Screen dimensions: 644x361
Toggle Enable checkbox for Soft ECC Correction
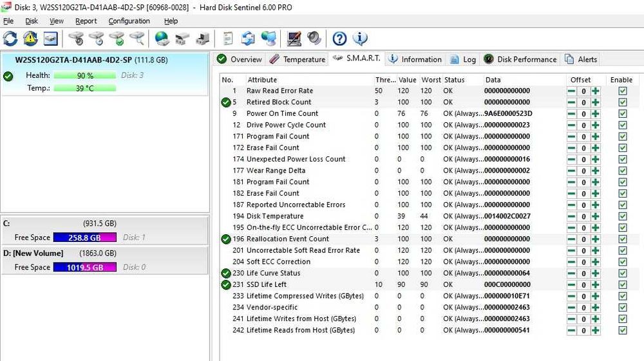tap(623, 262)
